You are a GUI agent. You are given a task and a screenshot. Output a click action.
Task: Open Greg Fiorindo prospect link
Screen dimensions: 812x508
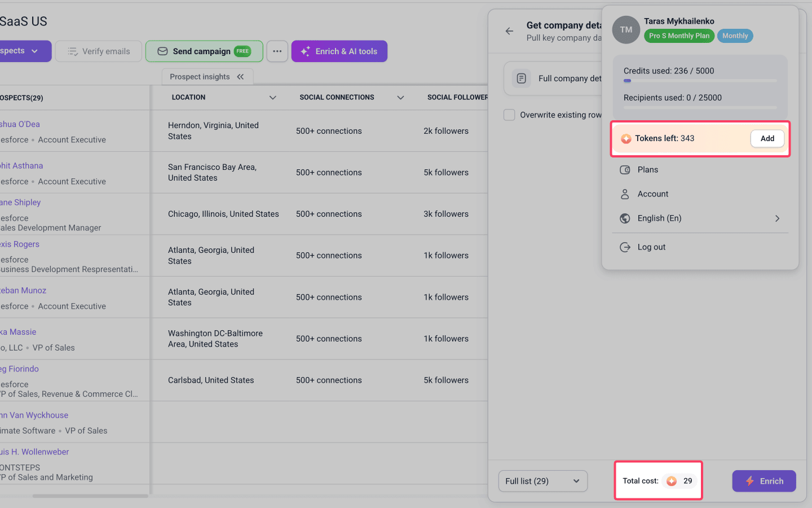pos(19,369)
